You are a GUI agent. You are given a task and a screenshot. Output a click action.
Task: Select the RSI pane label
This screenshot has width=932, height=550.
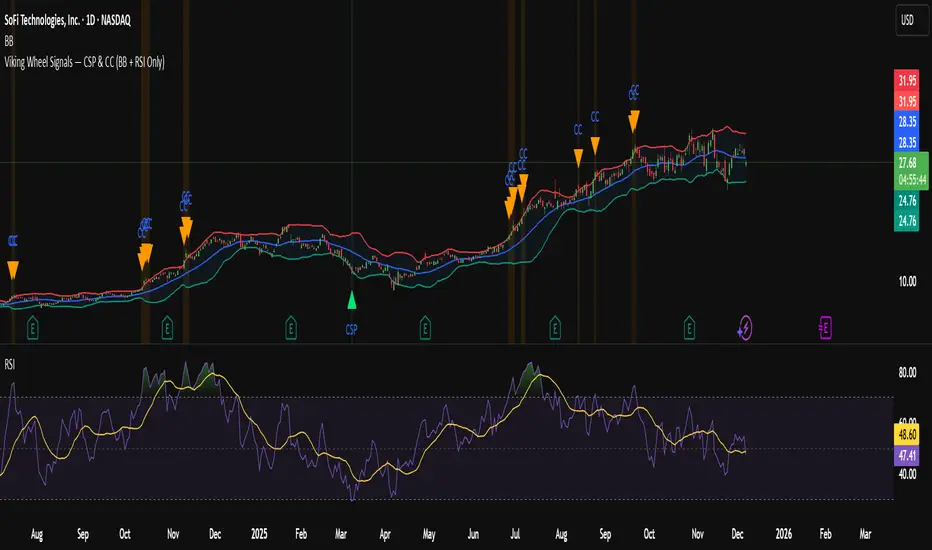pos(10,364)
